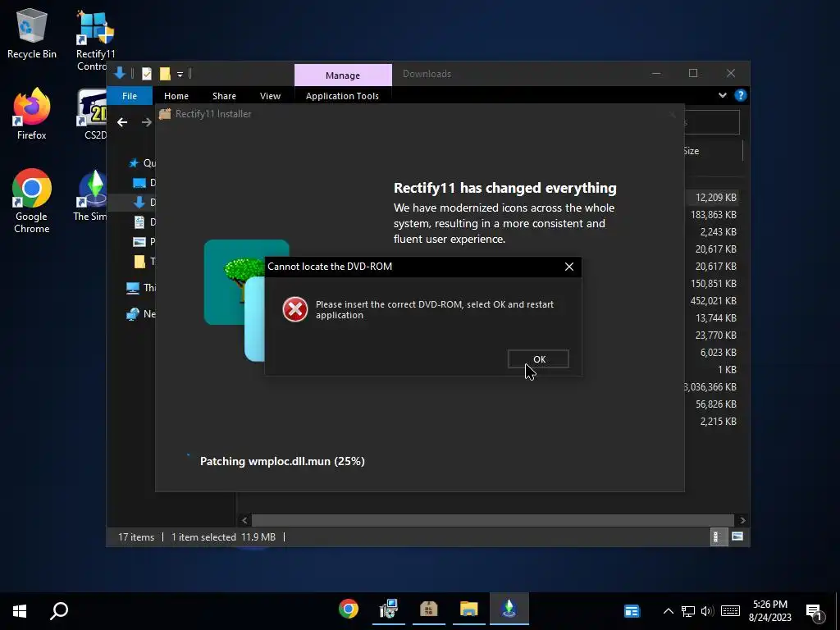Open the File tab in Explorer
Image resolution: width=840 pixels, height=630 pixels.
[x=130, y=96]
